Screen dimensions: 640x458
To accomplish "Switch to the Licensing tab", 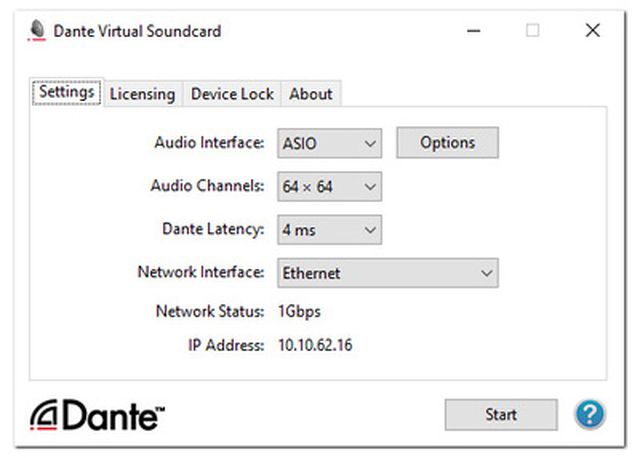I will click(x=142, y=94).
